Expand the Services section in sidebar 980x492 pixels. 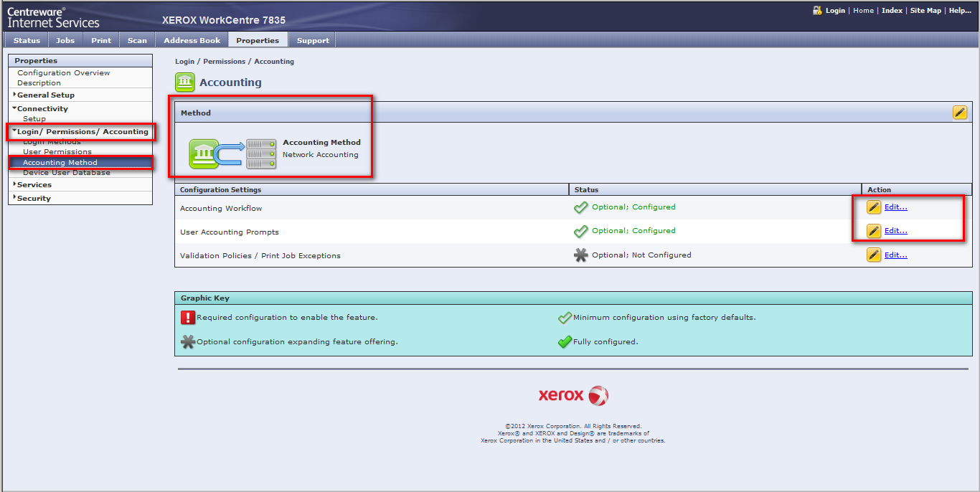pos(34,184)
